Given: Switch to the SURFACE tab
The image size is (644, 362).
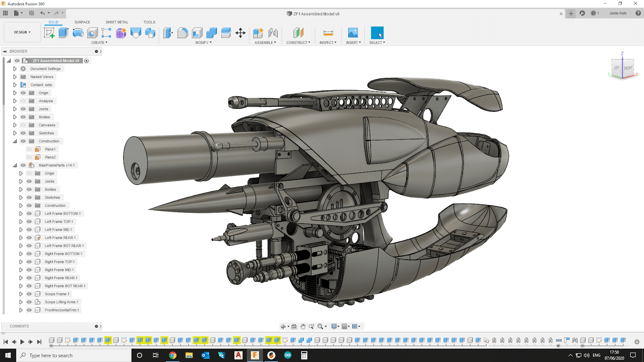Looking at the screenshot, I should click(x=82, y=22).
